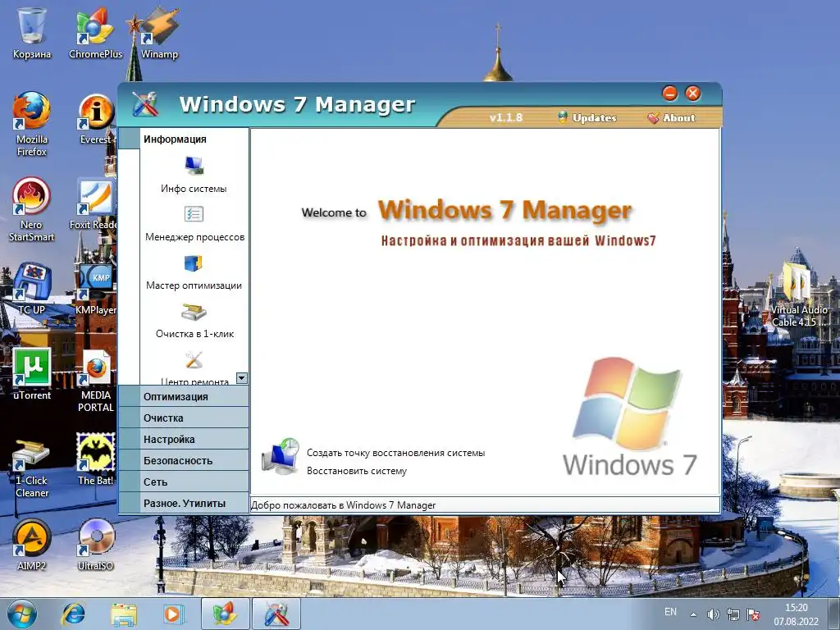The height and width of the screenshot is (630, 840).
Task: Open the Мастер оптимизации icon
Action: (194, 262)
